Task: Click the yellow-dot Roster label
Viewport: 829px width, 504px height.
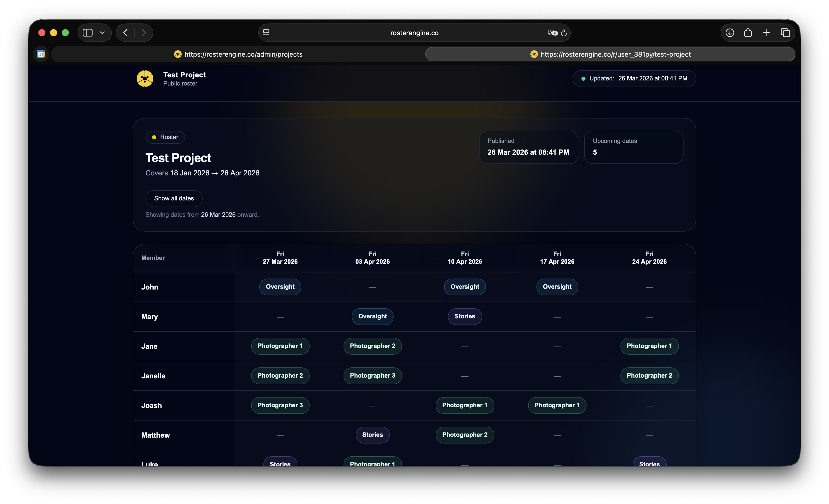Action: click(165, 137)
